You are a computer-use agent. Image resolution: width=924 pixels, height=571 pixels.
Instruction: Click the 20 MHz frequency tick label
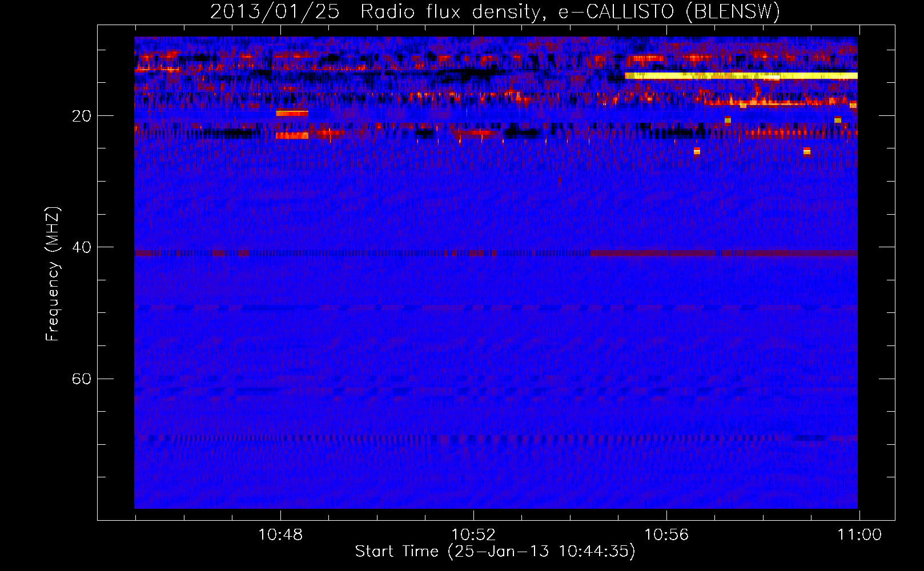tap(82, 116)
